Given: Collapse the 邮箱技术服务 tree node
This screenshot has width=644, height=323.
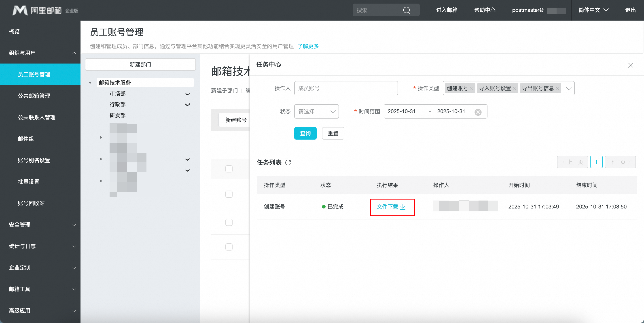Looking at the screenshot, I should tap(90, 83).
